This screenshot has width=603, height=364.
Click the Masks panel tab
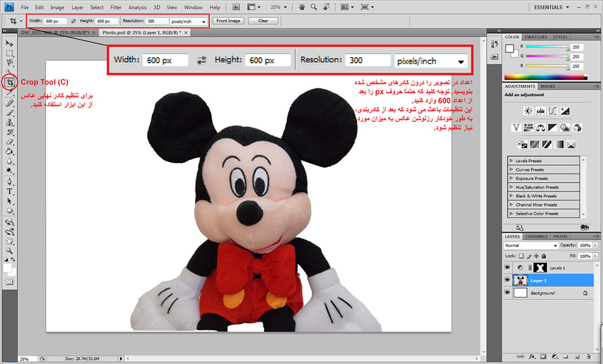click(x=548, y=86)
